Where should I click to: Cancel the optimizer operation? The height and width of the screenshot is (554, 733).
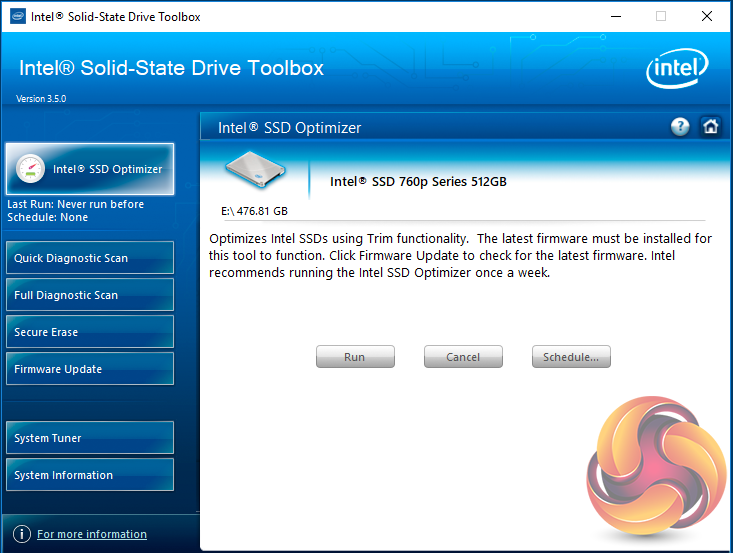463,357
